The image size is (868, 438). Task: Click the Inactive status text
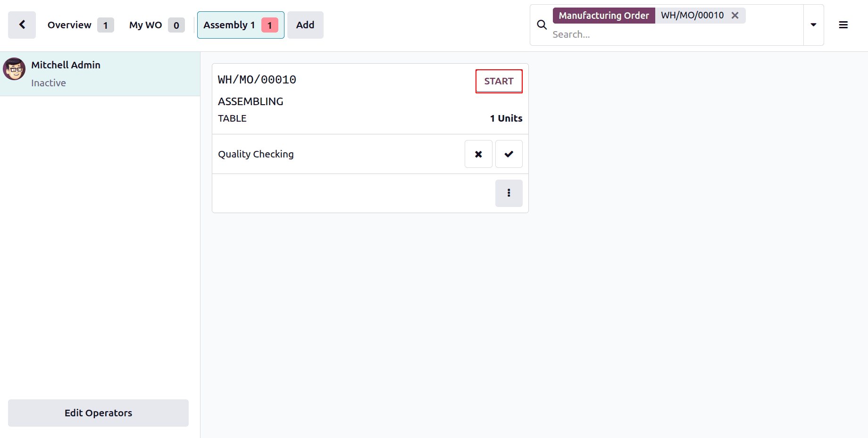49,83
